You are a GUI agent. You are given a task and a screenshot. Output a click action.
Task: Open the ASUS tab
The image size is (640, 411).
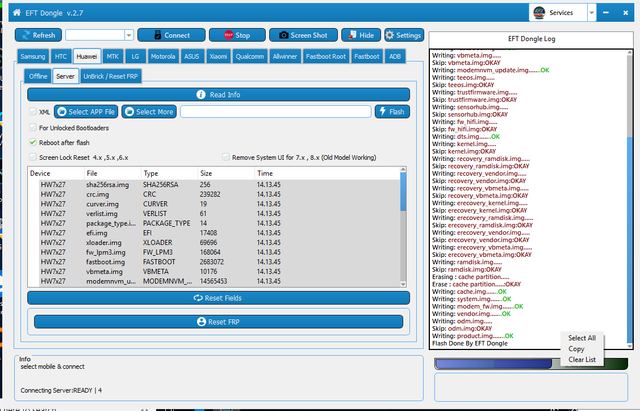192,56
